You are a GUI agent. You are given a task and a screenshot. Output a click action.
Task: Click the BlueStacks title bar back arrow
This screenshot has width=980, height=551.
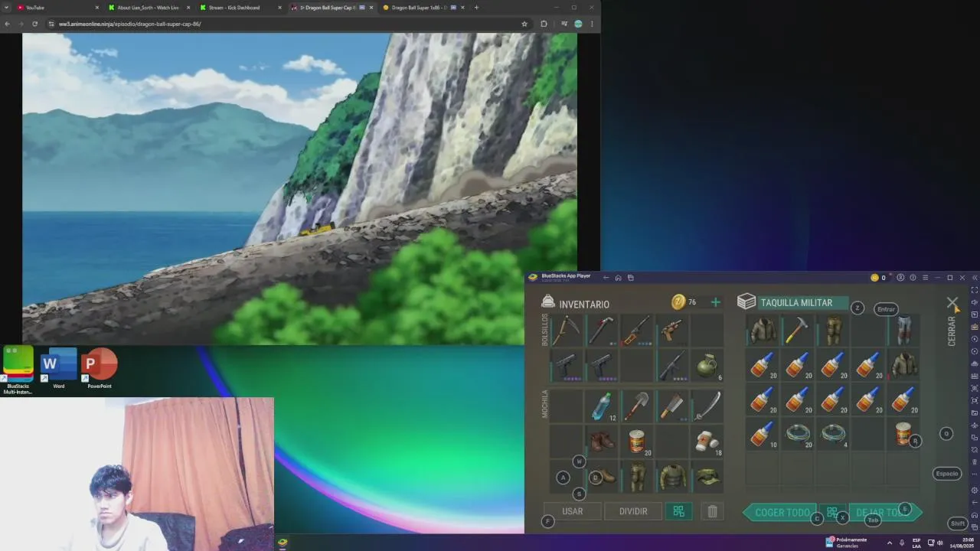[x=606, y=277]
